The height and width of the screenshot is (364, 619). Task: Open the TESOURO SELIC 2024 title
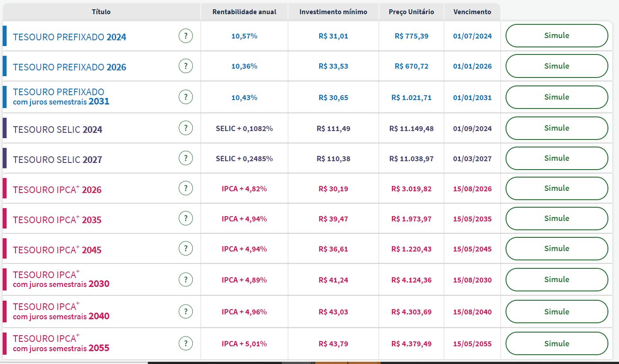coord(58,130)
